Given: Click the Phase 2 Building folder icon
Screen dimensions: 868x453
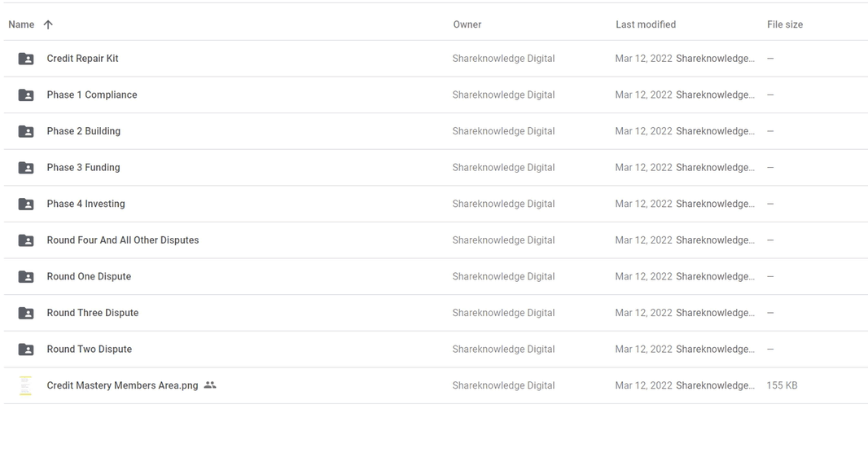Looking at the screenshot, I should (26, 131).
